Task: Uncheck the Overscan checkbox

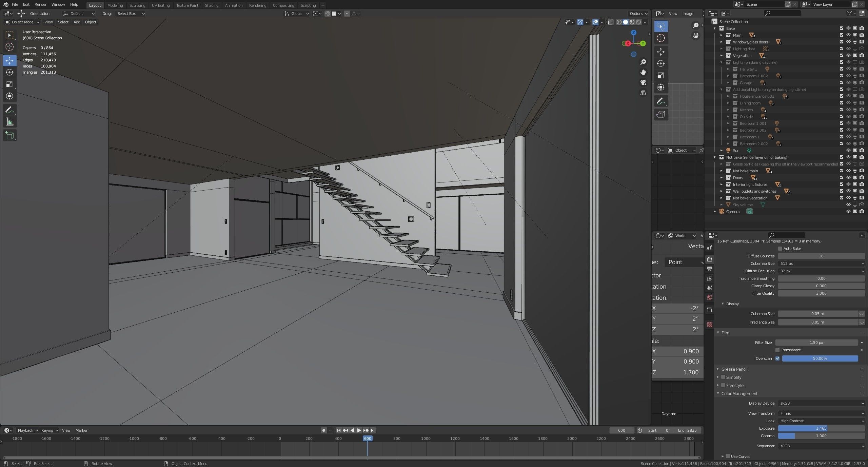Action: click(x=777, y=358)
